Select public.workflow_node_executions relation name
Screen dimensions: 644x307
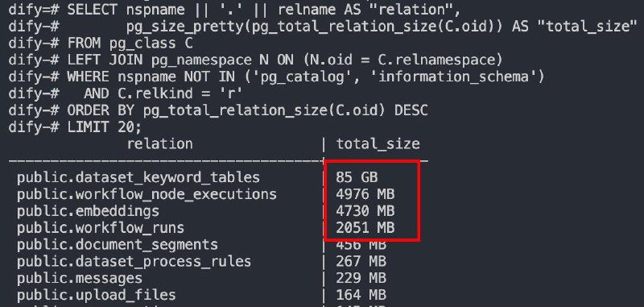click(x=147, y=194)
